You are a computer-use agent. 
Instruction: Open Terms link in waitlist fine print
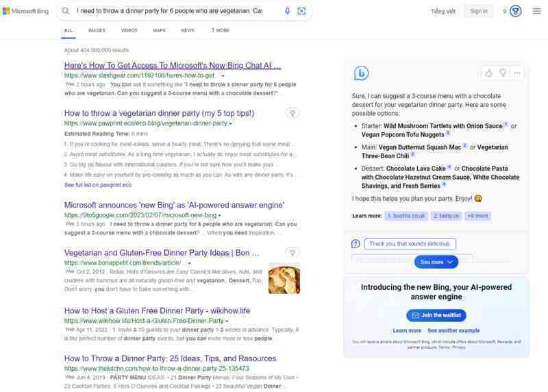pyautogui.click(x=444, y=347)
